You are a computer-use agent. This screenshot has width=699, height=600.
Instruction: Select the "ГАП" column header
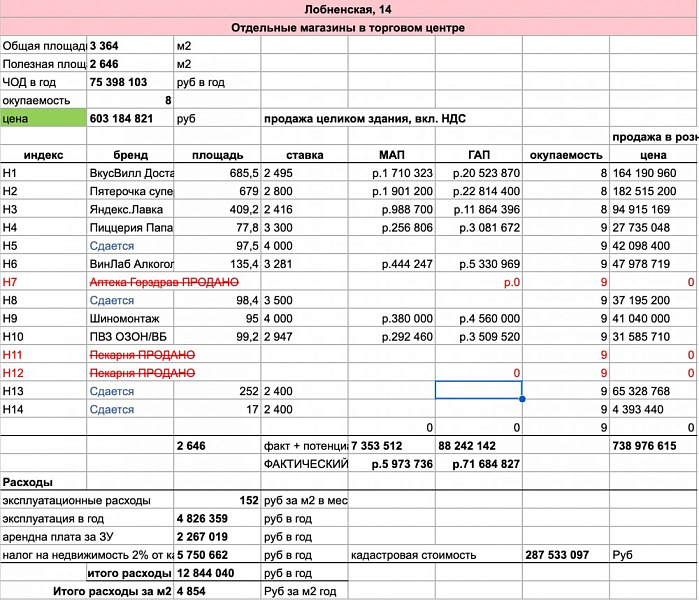[x=478, y=155]
